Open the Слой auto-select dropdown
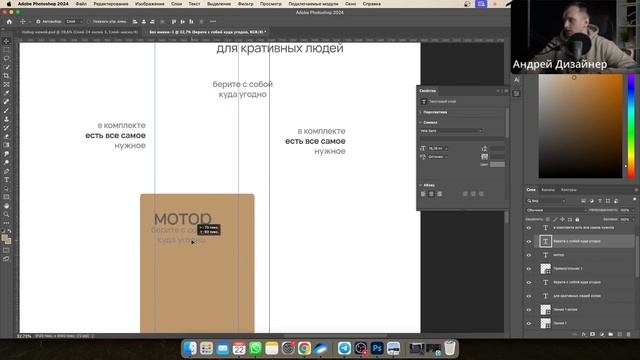 [x=74, y=22]
